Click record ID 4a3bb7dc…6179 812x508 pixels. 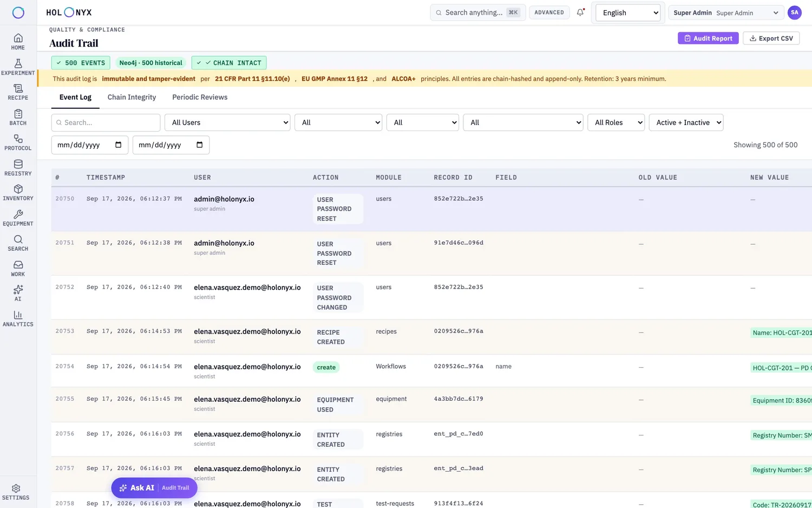click(x=458, y=399)
